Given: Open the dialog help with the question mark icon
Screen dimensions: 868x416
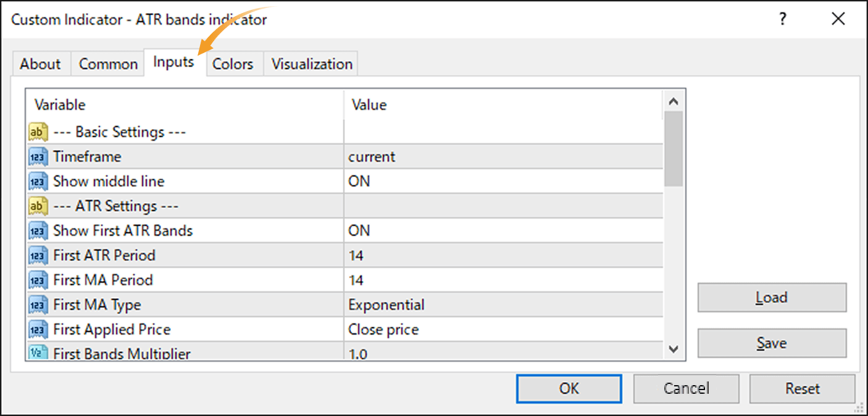Looking at the screenshot, I should (782, 19).
